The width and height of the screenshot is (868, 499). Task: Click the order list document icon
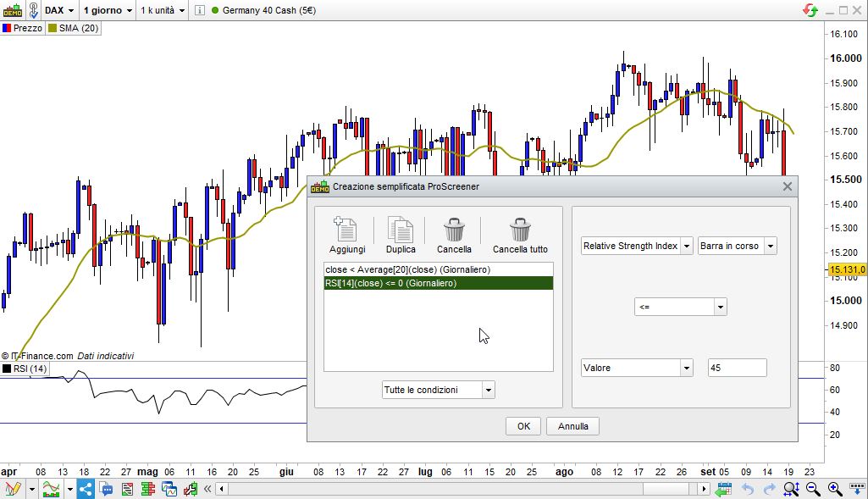tap(127, 489)
